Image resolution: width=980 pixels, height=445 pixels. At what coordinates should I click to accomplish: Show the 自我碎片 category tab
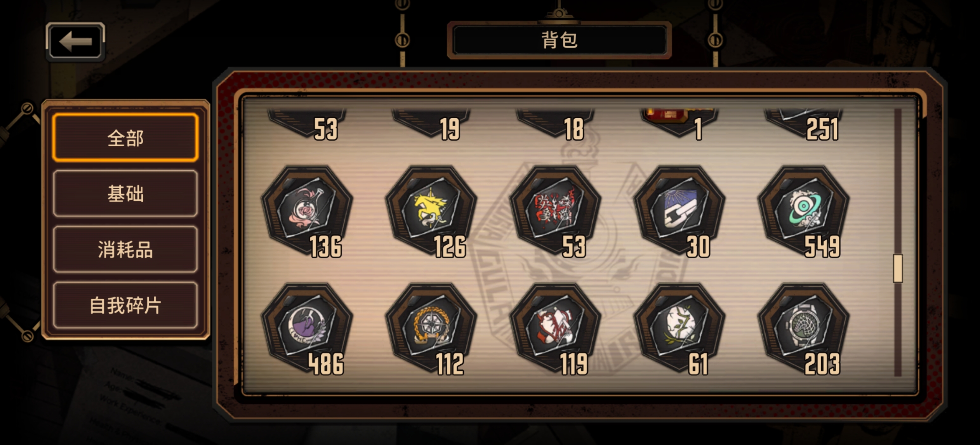[125, 305]
